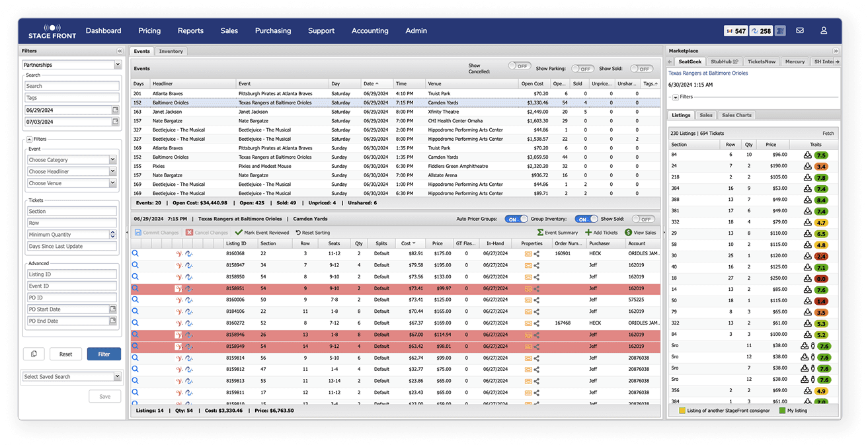Click Fetch in marketplace listings

(x=828, y=134)
